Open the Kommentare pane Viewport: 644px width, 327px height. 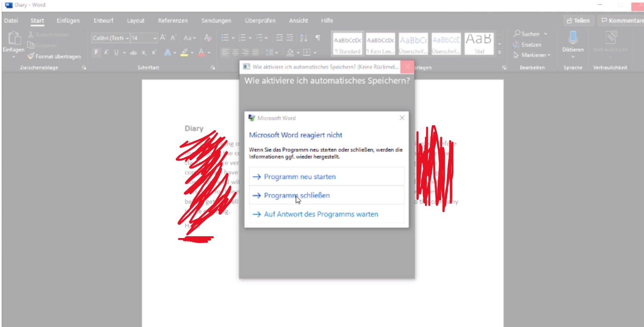tap(620, 20)
